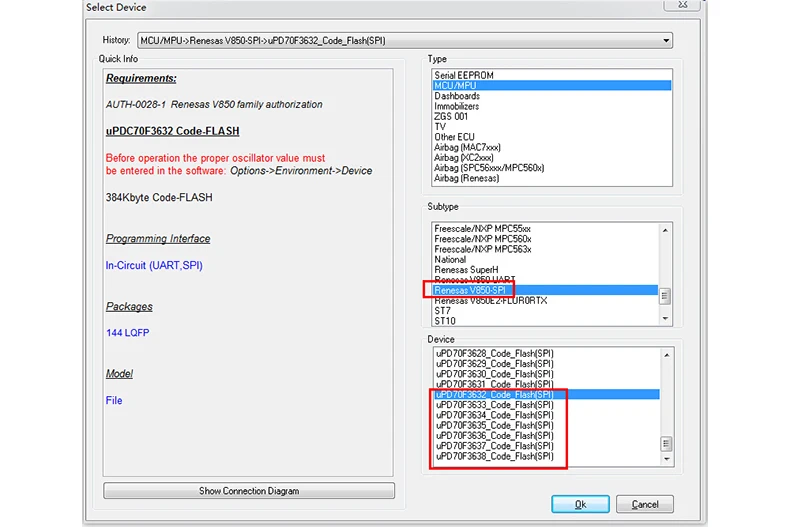
Task: Select ST7 subtype
Action: 545,310
